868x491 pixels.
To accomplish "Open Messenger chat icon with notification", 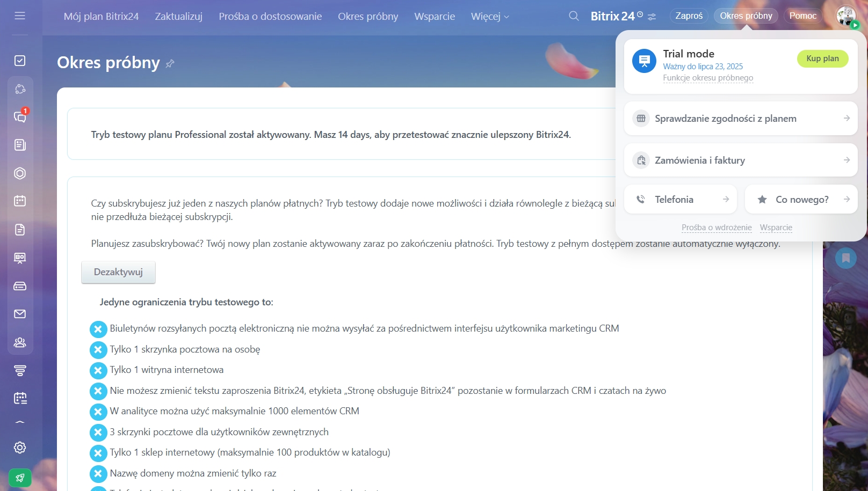I will coord(20,116).
